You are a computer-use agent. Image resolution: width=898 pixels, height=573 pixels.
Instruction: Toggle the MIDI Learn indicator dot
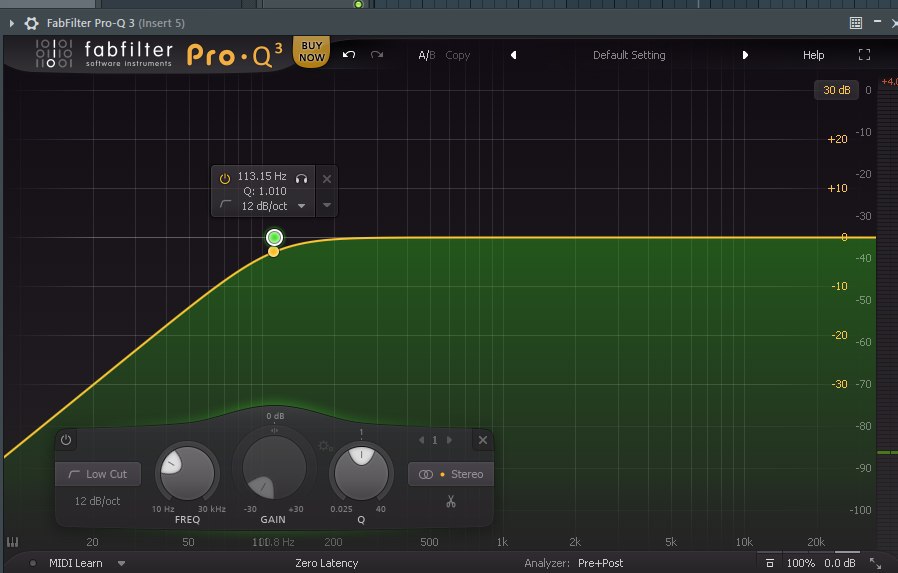pyautogui.click(x=33, y=563)
